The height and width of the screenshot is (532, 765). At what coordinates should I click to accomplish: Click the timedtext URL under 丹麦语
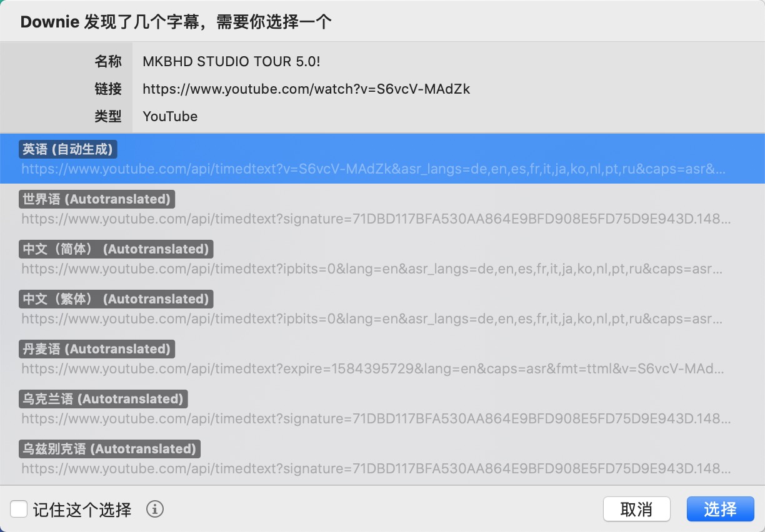(373, 368)
